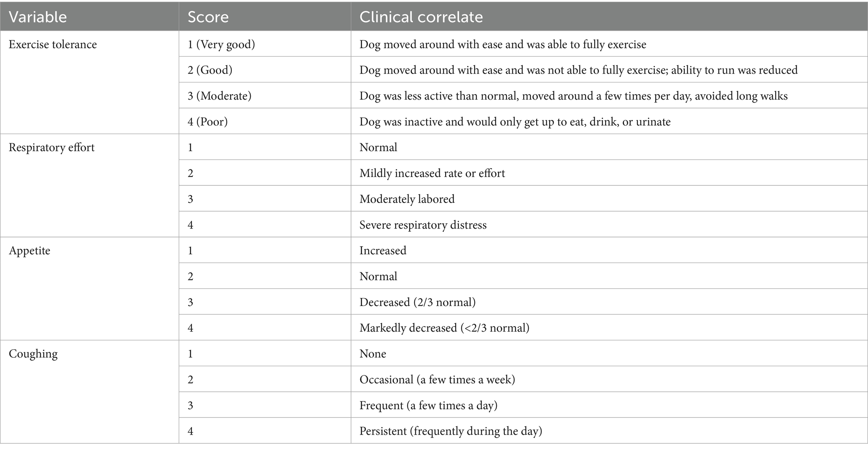The width and height of the screenshot is (868, 451).
Task: Select the 'Mildly increased rate or effort' cell
Action: [432, 173]
